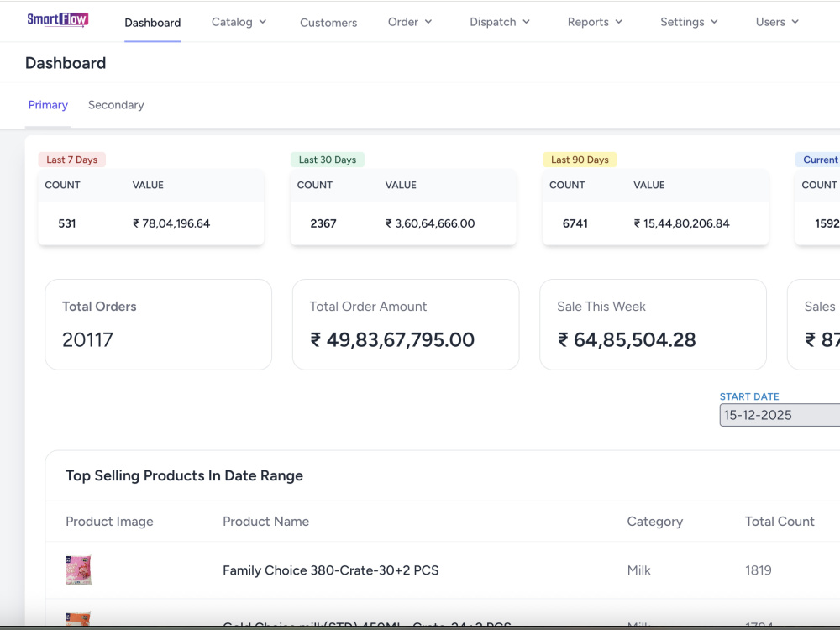
Task: Click the SmartFlow logo
Action: pyautogui.click(x=58, y=20)
